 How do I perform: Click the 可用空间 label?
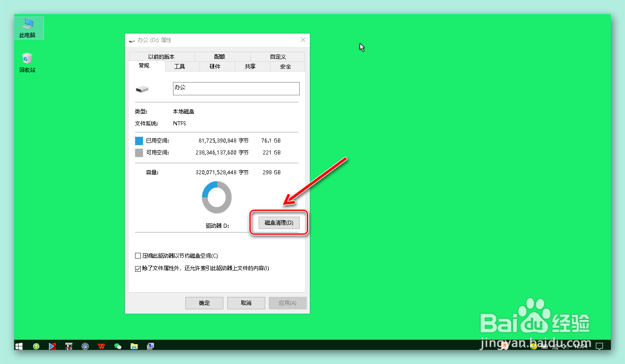tap(158, 153)
